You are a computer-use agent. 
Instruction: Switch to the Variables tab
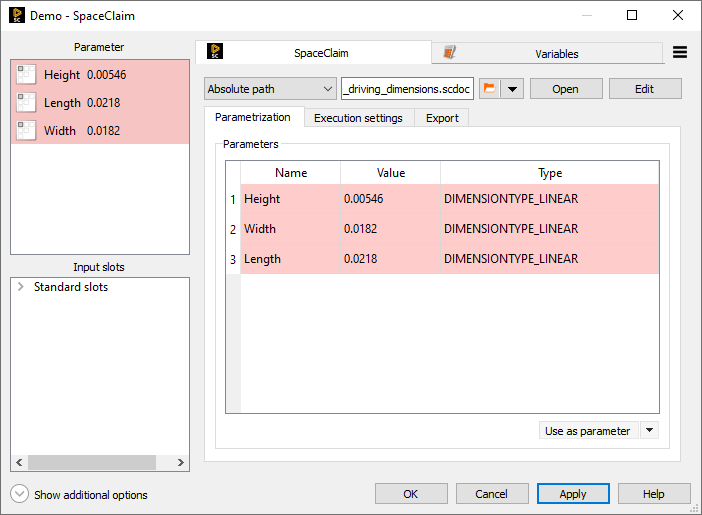(x=547, y=53)
